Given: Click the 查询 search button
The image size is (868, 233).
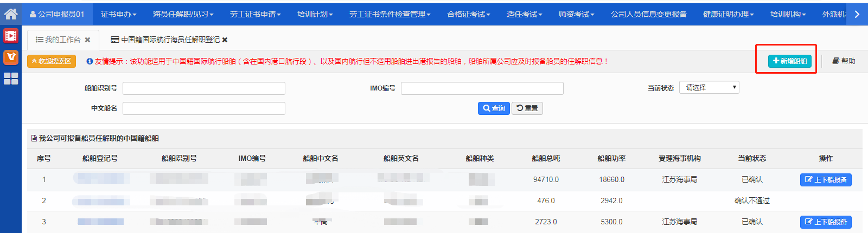Looking at the screenshot, I should [x=494, y=108].
